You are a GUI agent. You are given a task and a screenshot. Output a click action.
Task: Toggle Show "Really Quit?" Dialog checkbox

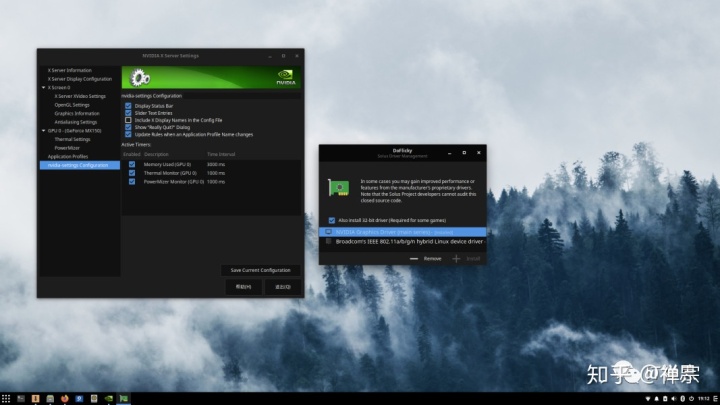(128, 127)
